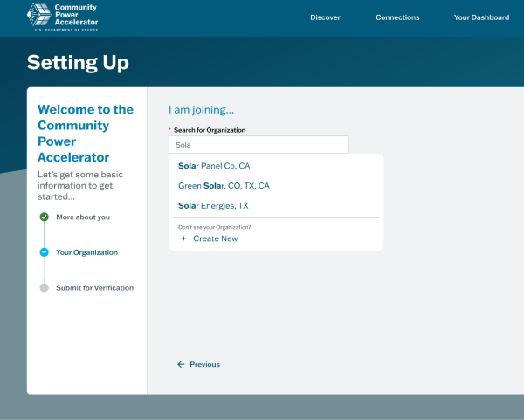Click the green checkmark step icon
Image resolution: width=524 pixels, height=420 pixels.
coord(45,217)
